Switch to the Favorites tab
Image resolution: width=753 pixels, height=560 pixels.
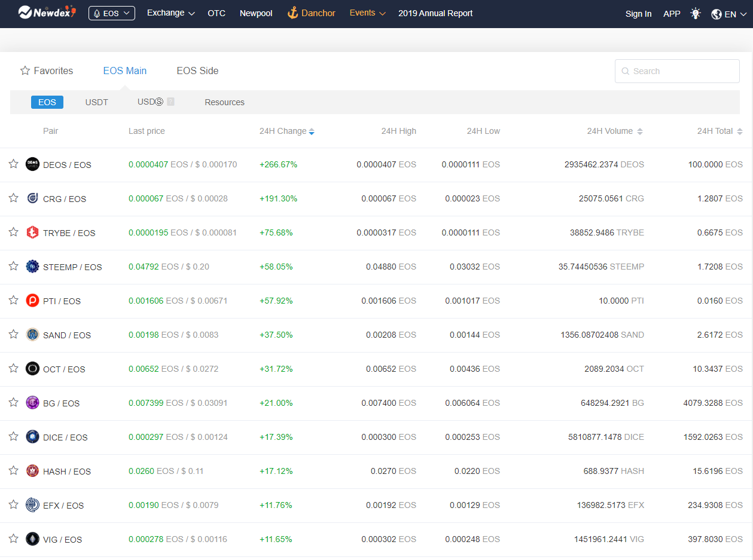point(47,71)
